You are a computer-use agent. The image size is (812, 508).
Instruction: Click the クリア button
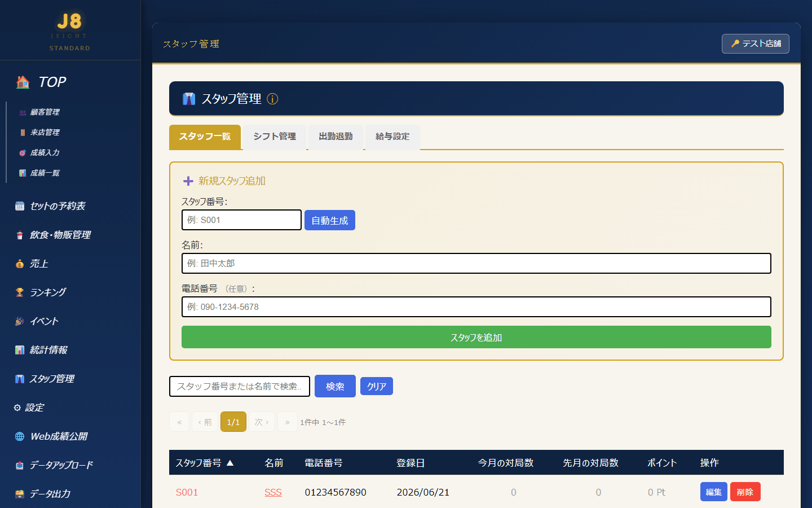(x=377, y=386)
